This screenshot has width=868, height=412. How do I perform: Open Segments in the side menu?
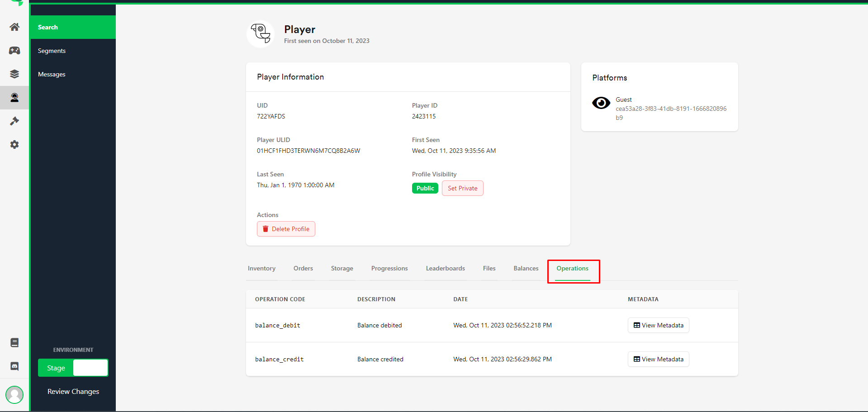(x=52, y=51)
